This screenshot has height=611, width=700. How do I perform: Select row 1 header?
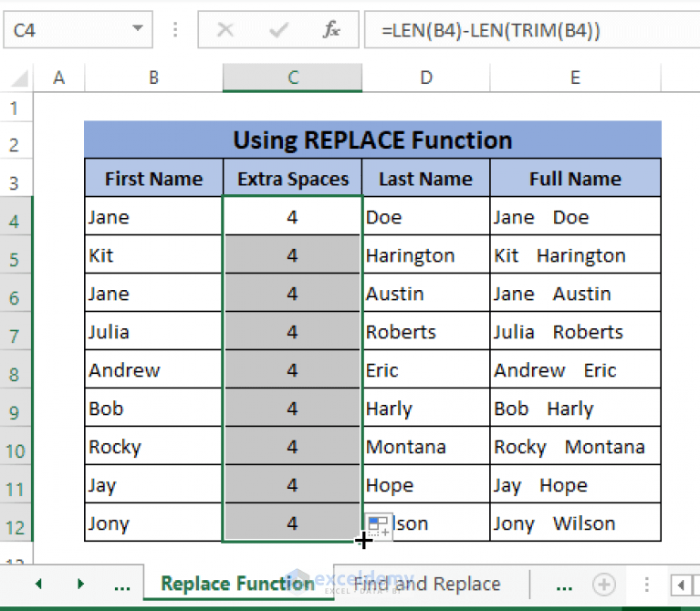(16, 108)
